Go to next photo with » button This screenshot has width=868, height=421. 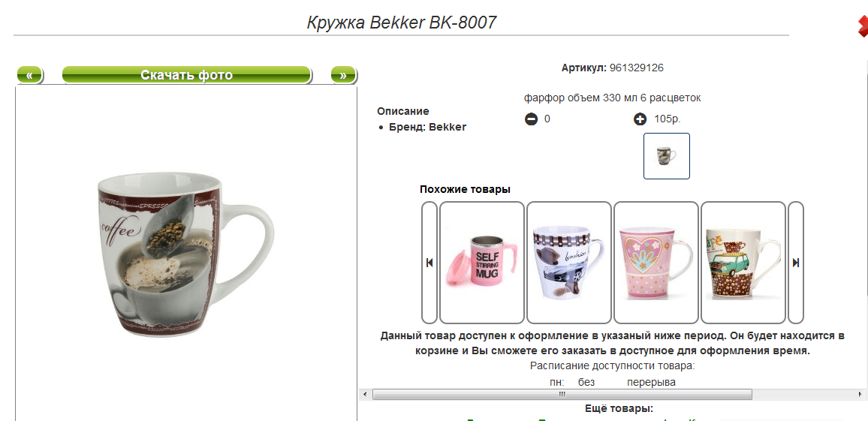click(343, 75)
